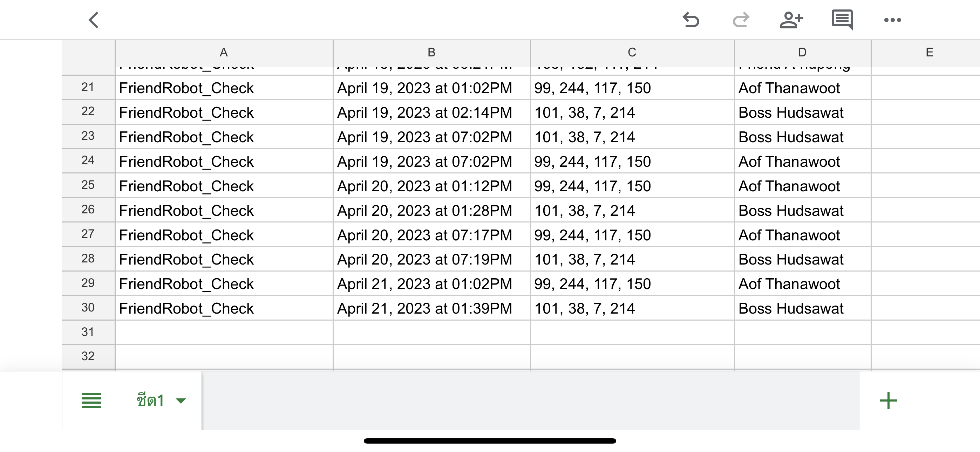The width and height of the screenshot is (980, 452).
Task: Open the all-sheets list icon
Action: (91, 400)
